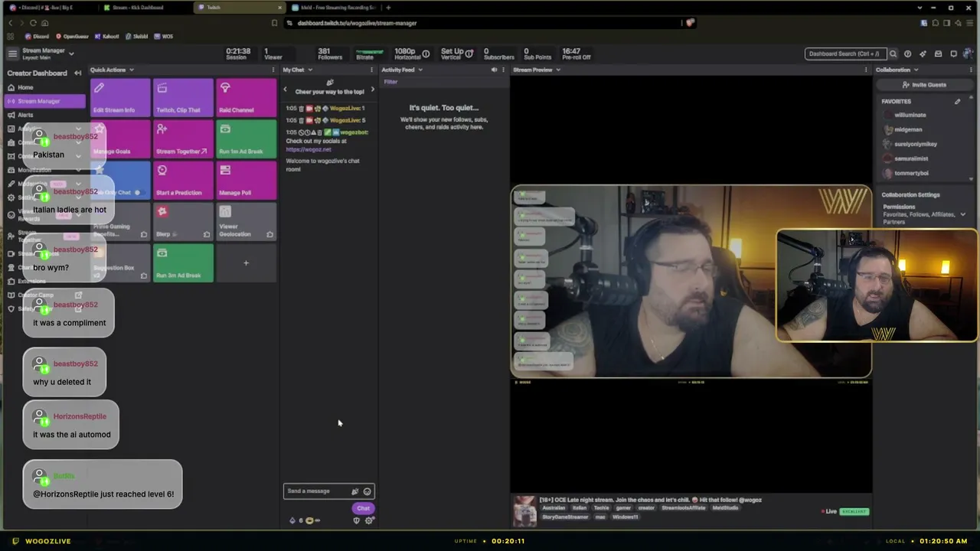This screenshot has height=551, width=980.
Task: Click the Invite Guests button
Action: 925,85
